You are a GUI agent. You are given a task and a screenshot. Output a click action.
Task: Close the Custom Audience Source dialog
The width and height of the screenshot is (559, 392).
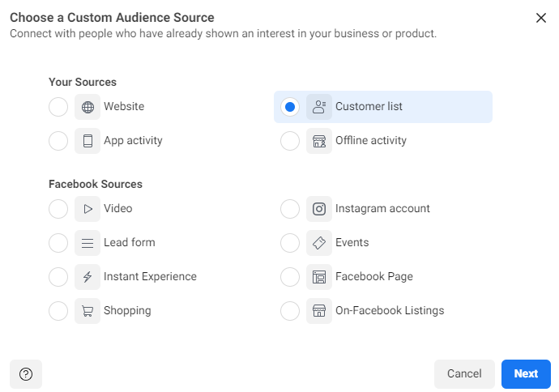click(x=541, y=18)
